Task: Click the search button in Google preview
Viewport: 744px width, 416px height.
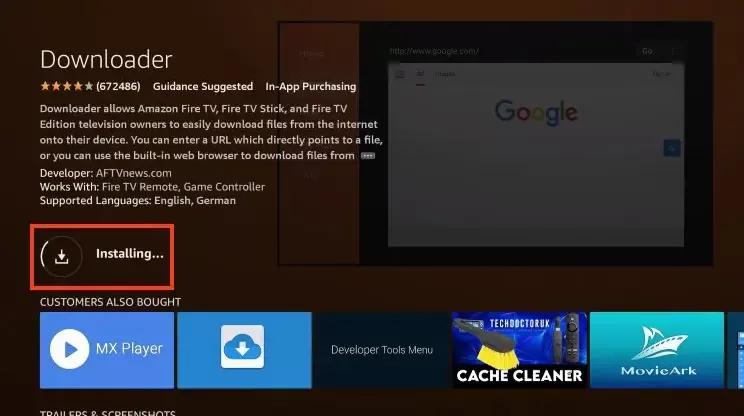Action: point(671,148)
